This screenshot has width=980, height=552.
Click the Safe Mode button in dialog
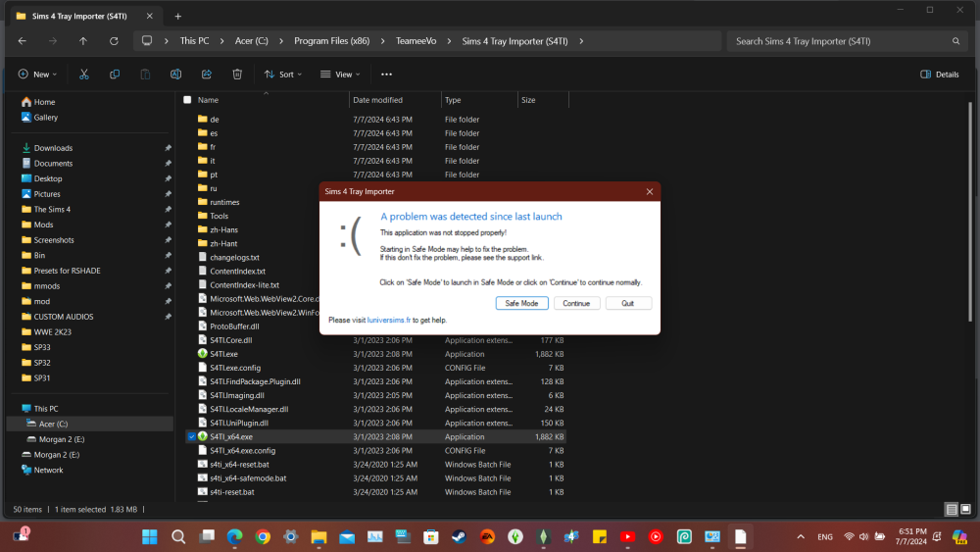(x=522, y=303)
